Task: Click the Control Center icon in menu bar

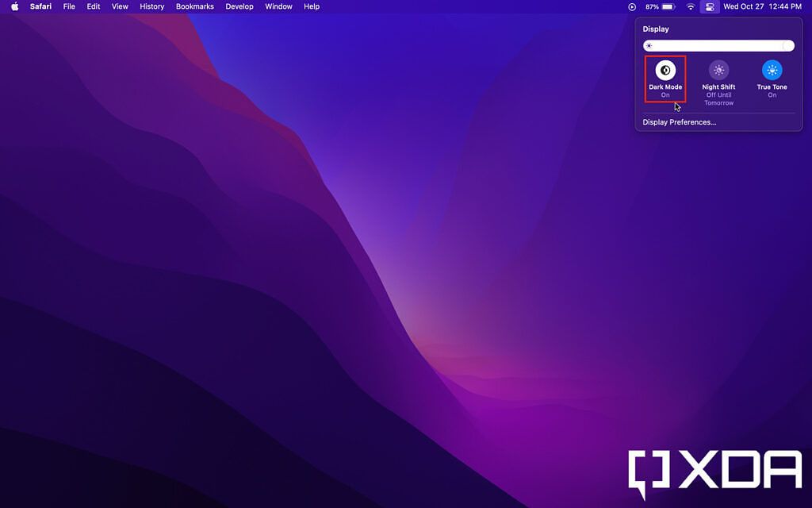Action: [710, 6]
